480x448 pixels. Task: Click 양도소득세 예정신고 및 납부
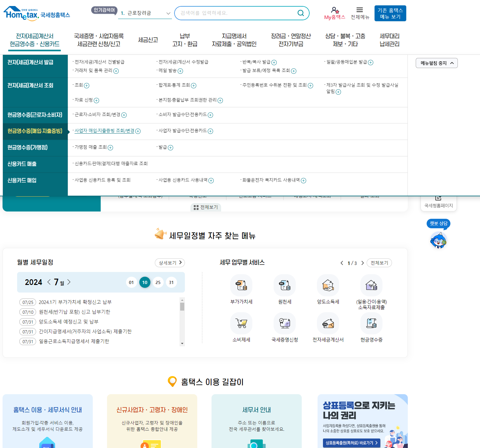pyautogui.click(x=69, y=322)
